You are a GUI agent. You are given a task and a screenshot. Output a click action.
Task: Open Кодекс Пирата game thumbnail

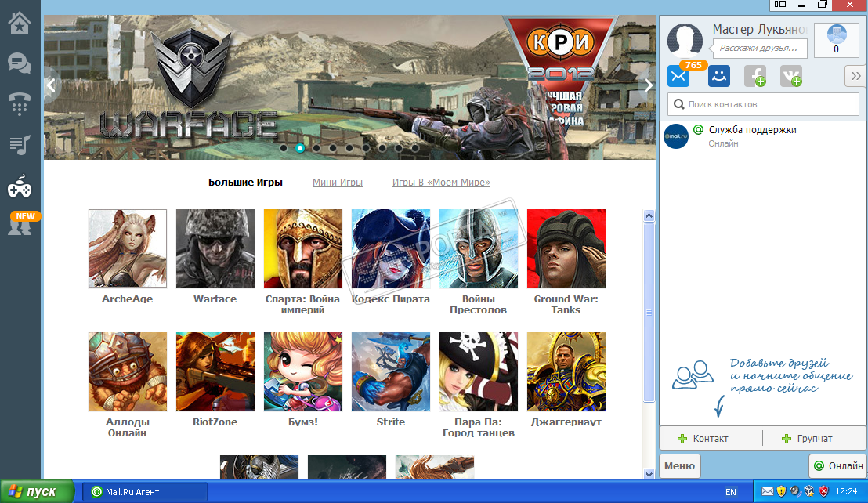click(x=391, y=248)
